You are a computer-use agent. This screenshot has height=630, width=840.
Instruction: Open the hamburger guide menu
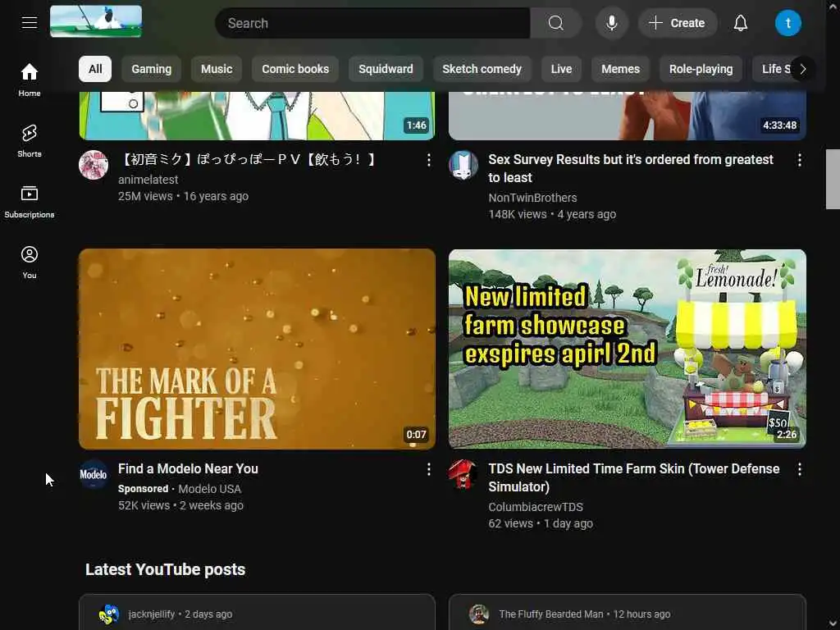point(30,22)
